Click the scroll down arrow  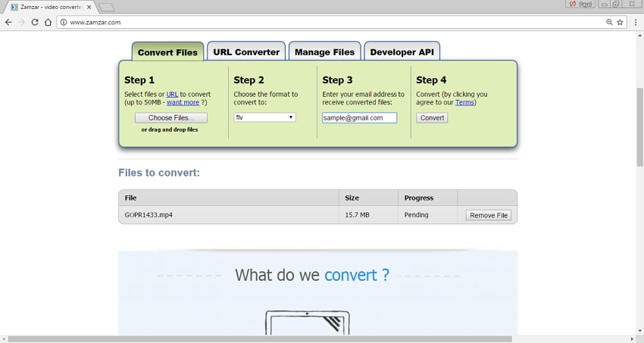tap(640, 331)
